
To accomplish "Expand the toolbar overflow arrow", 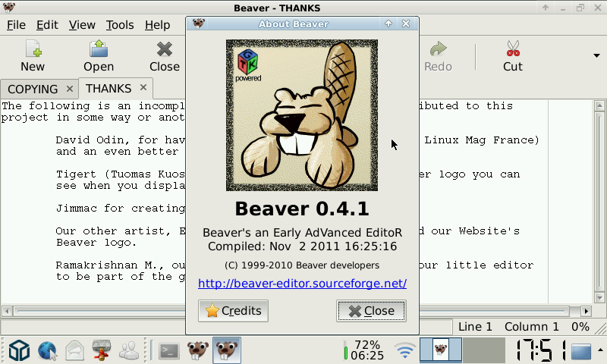I will (596, 55).
